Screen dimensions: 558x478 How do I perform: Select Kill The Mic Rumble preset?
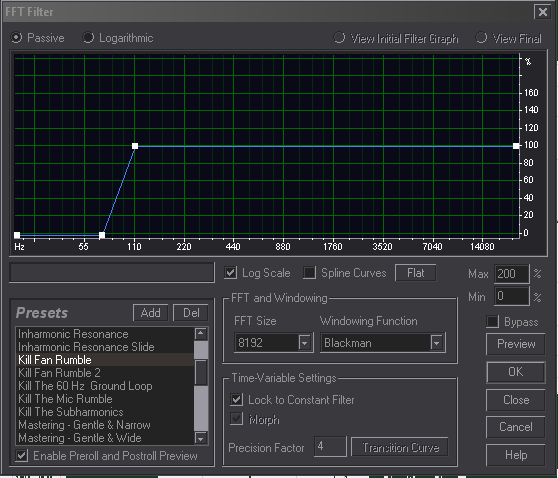(65, 399)
